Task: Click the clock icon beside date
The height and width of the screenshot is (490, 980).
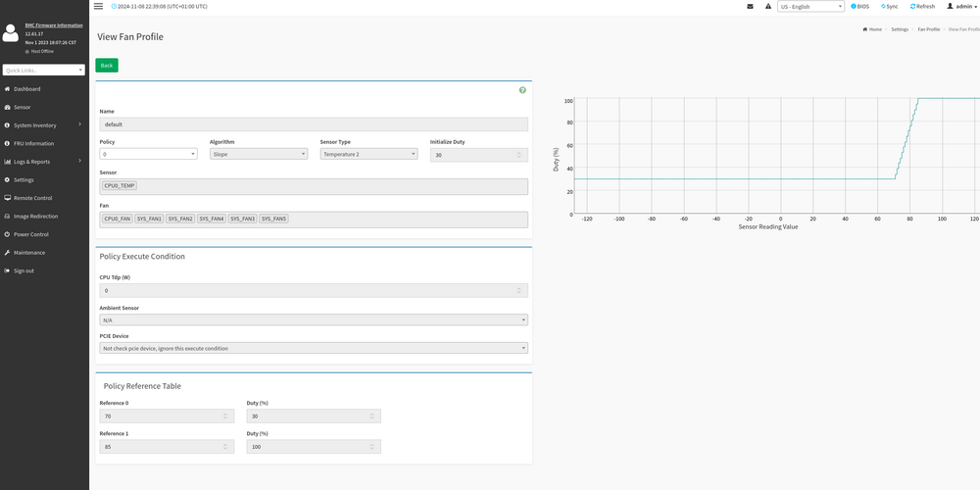Action: pyautogui.click(x=114, y=6)
